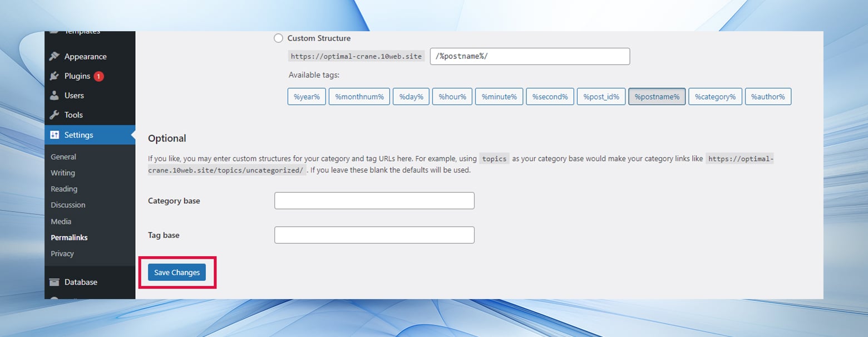
Task: Open Database via the drive icon
Action: [x=54, y=282]
